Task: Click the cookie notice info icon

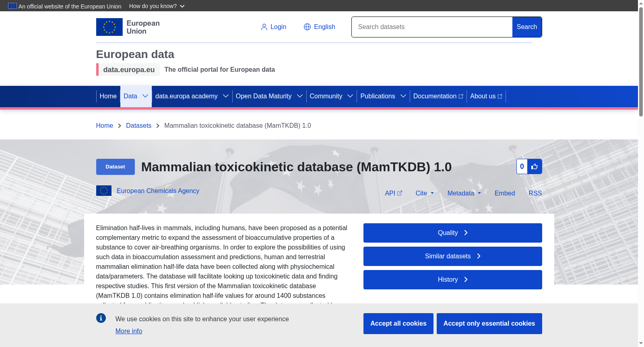Action: coord(101,318)
